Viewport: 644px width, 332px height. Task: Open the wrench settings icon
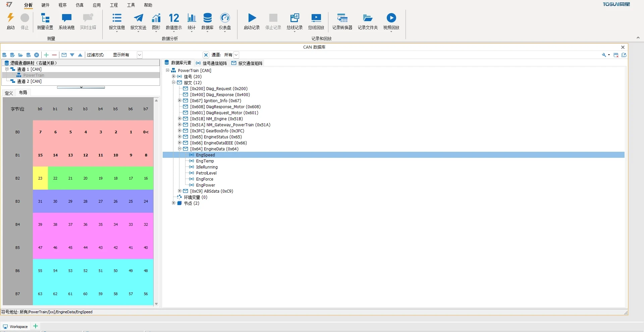(x=604, y=55)
